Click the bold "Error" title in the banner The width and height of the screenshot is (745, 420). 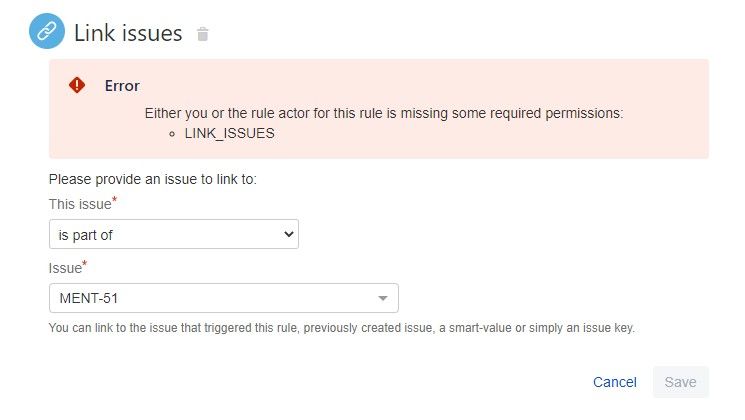point(122,86)
